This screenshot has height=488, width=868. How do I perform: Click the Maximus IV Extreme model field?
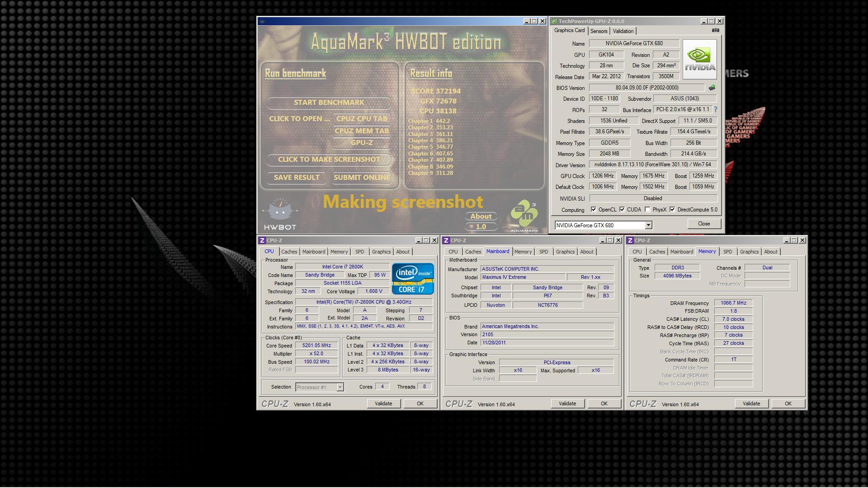tap(523, 277)
